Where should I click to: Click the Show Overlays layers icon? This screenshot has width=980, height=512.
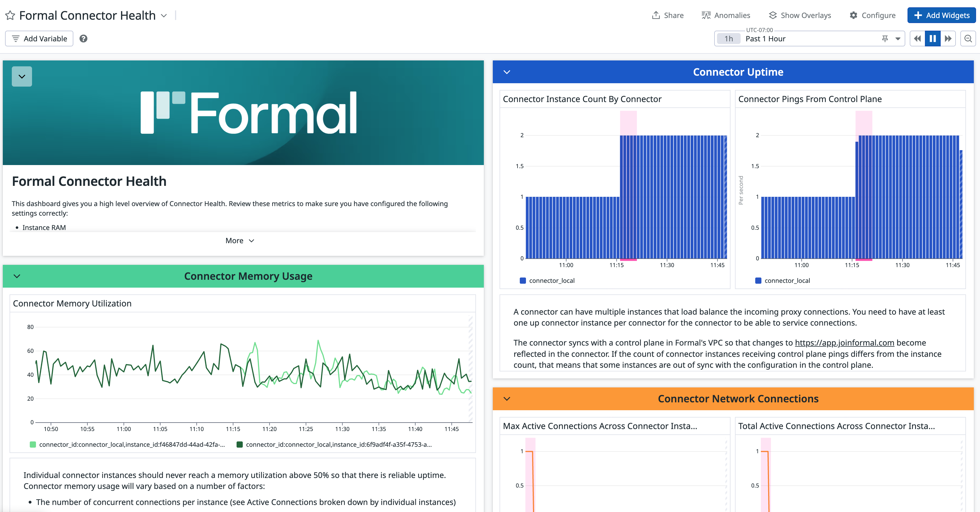tap(773, 15)
